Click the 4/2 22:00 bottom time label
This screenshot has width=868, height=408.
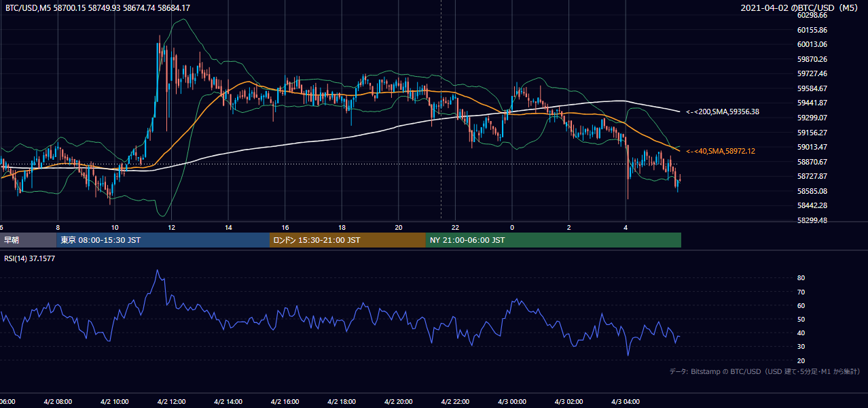[x=456, y=401]
